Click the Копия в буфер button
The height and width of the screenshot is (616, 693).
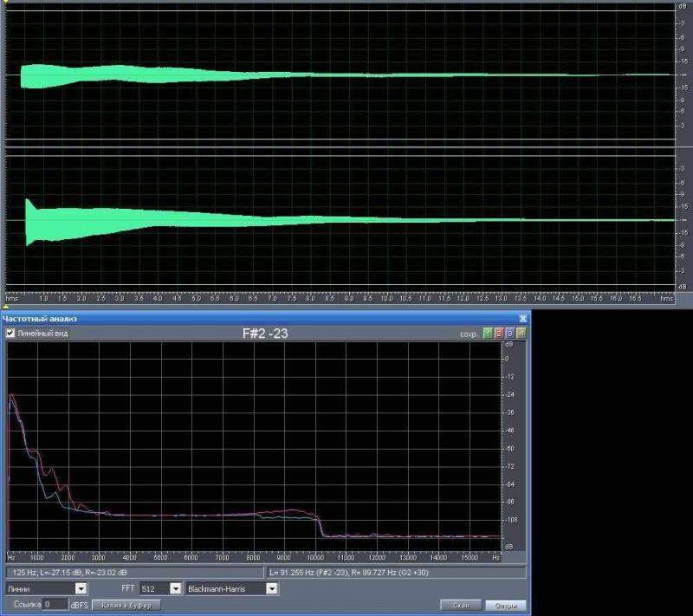click(x=126, y=605)
